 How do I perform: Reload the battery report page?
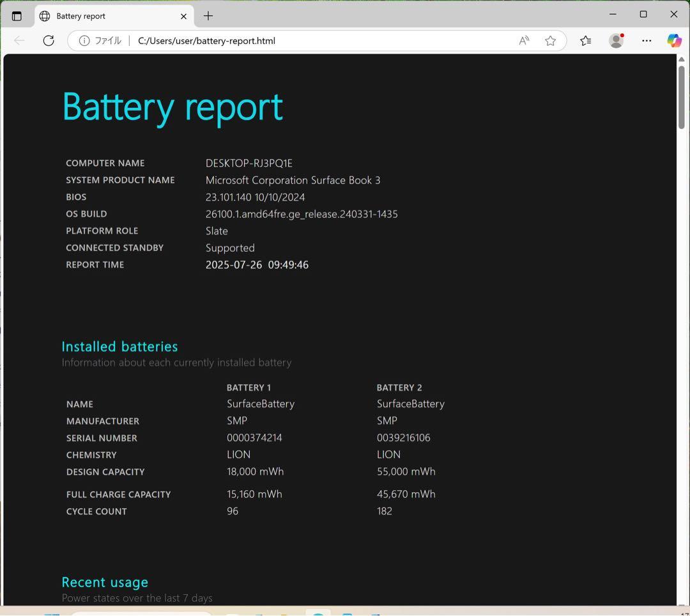click(x=49, y=40)
